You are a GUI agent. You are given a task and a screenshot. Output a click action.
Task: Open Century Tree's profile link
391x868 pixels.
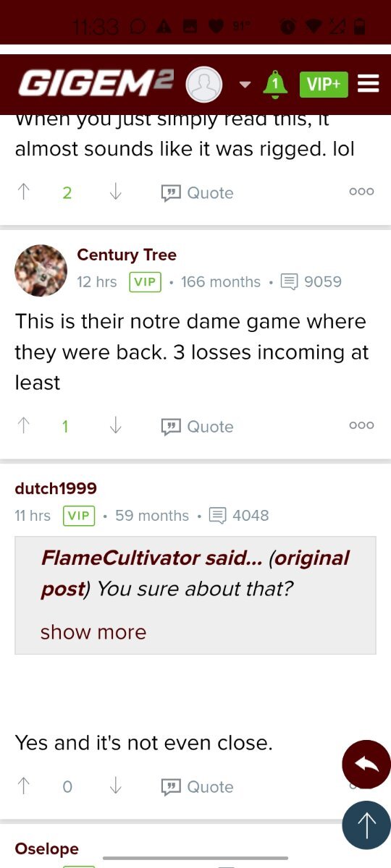(127, 255)
